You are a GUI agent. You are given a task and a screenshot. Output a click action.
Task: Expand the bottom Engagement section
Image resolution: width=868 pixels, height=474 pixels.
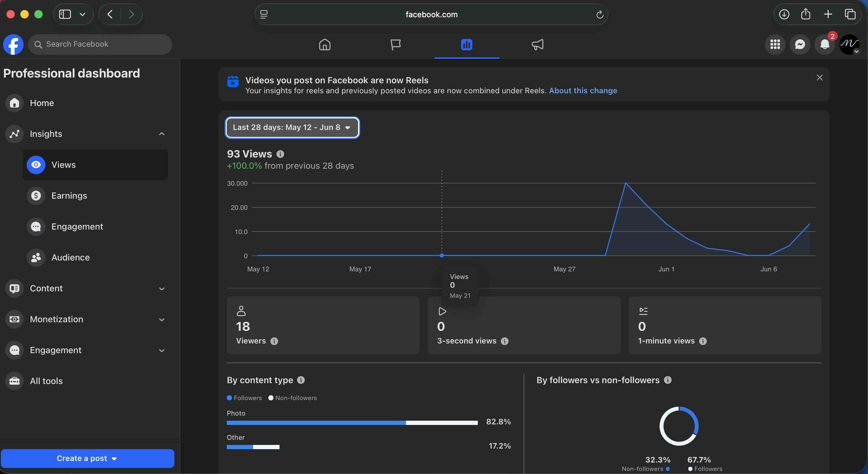[x=162, y=350]
